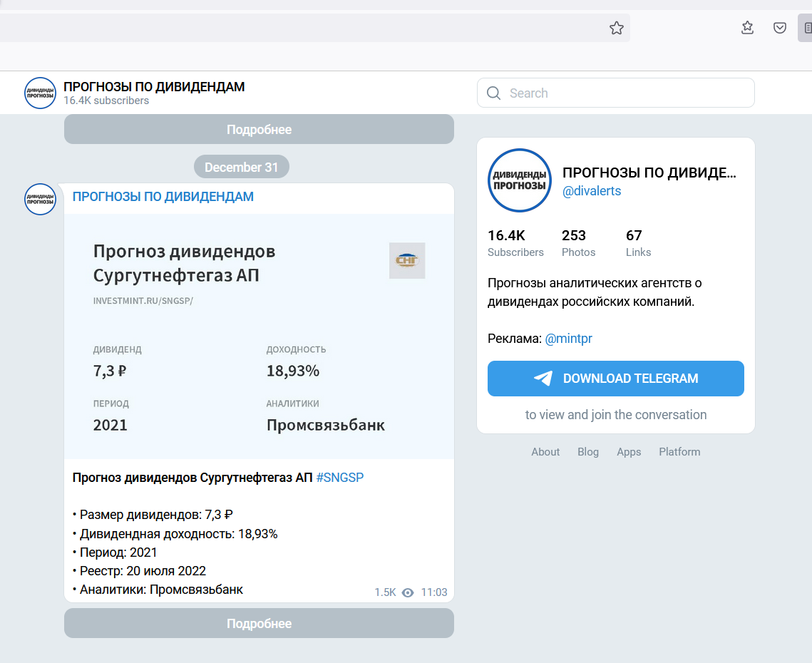This screenshot has width=812, height=663.
Task: Click into the Search field
Action: [x=616, y=93]
